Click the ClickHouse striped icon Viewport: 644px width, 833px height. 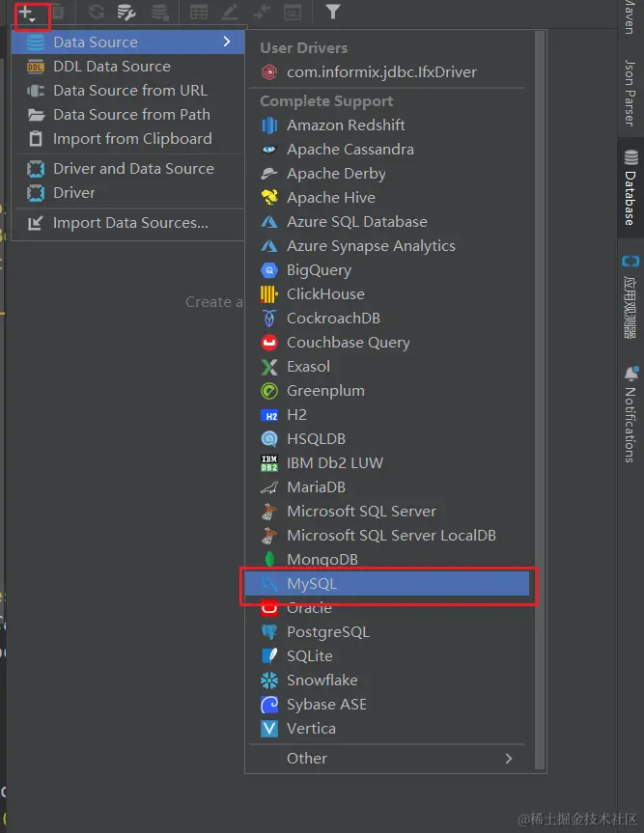[269, 293]
